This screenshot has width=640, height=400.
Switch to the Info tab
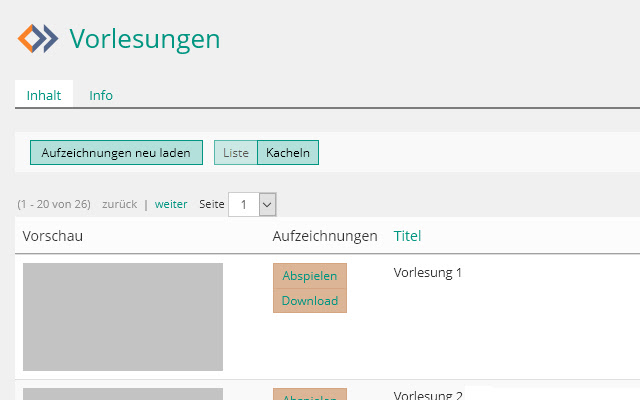(x=101, y=95)
